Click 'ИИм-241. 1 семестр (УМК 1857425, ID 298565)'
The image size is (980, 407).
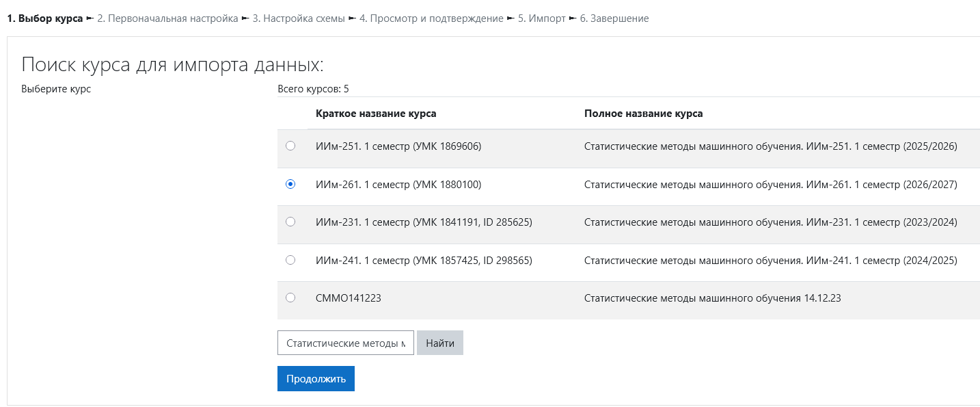pyautogui.click(x=424, y=261)
